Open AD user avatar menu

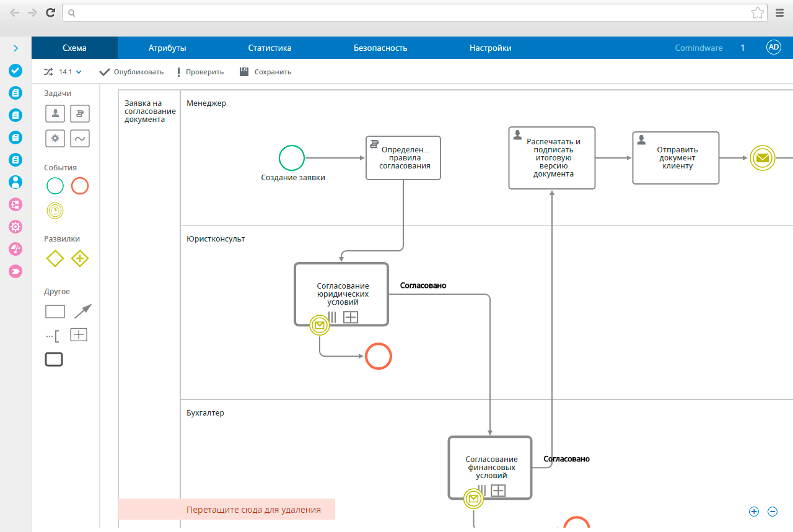(x=774, y=47)
